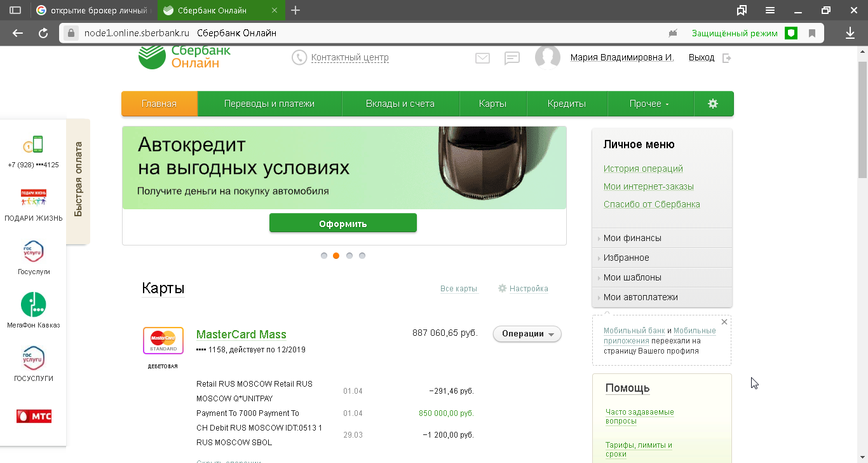Viewport: 868px width, 463px height.
Task: Select the first banner carousel dot
Action: click(324, 256)
